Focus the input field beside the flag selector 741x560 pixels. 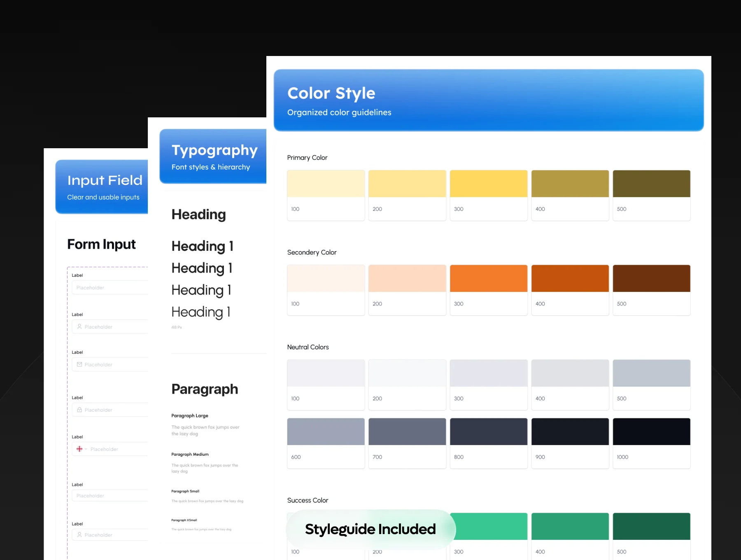(110, 449)
